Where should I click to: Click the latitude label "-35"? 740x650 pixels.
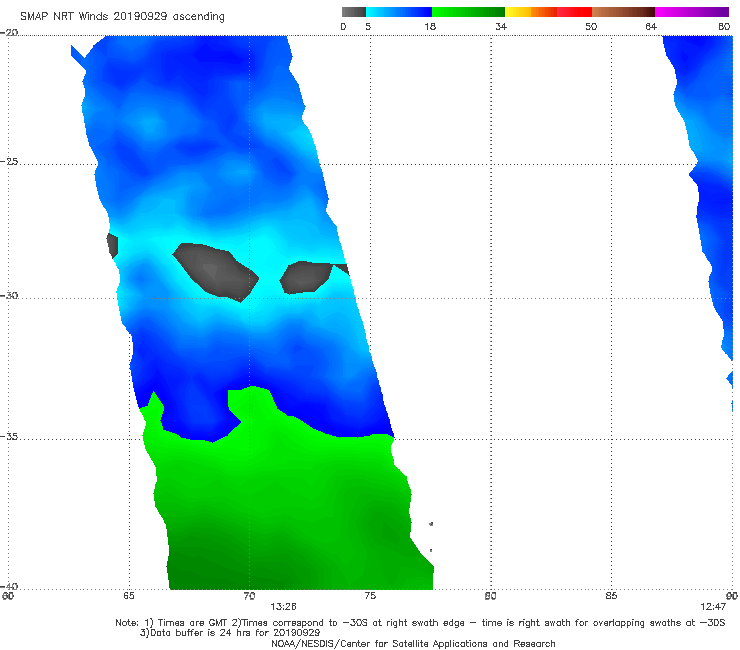[9, 436]
